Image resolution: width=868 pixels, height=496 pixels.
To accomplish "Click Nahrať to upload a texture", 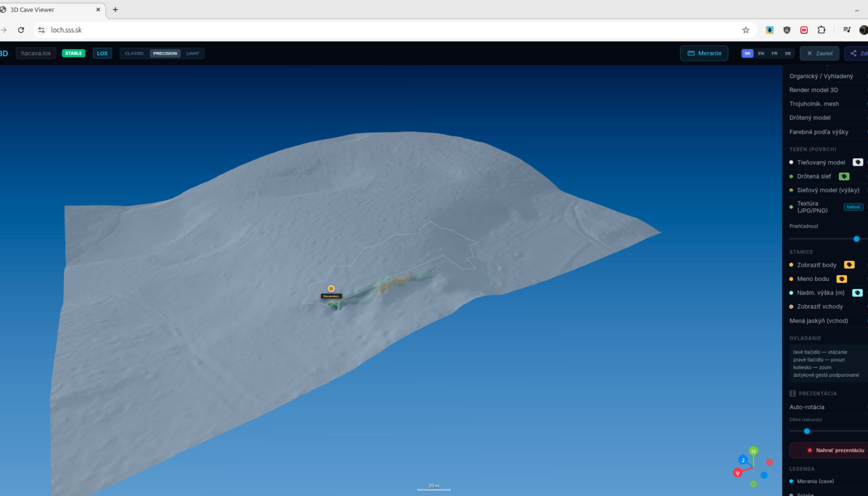I will point(852,206).
